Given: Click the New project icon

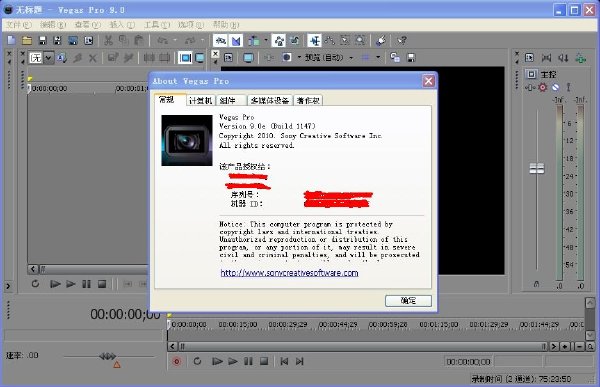Looking at the screenshot, I should click(11, 40).
